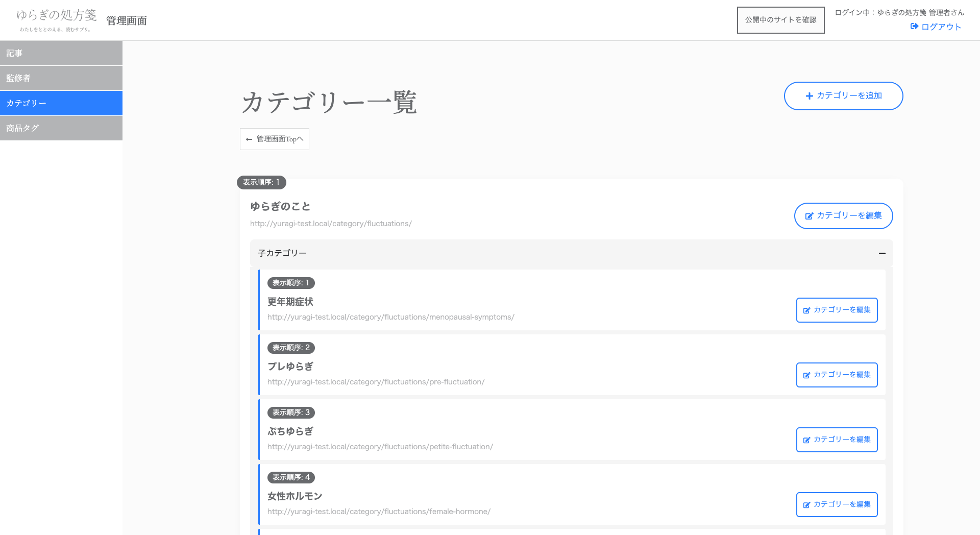This screenshot has width=980, height=535.
Task: Toggle the 子カテゴリー section header
Action: pyautogui.click(x=561, y=253)
